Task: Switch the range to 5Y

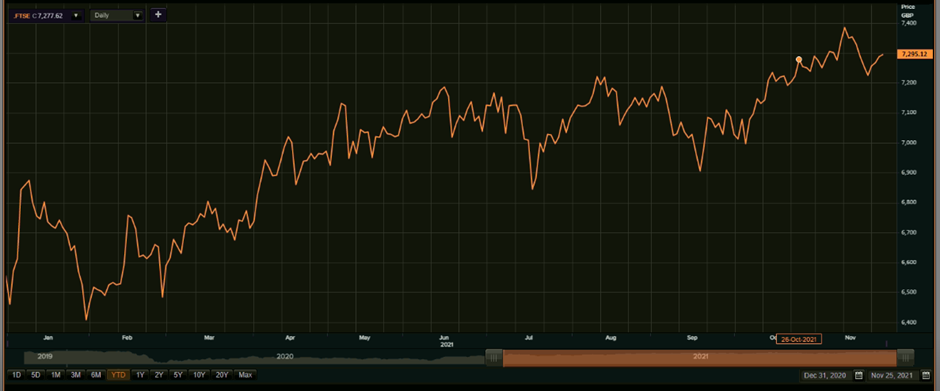Action: pos(178,375)
